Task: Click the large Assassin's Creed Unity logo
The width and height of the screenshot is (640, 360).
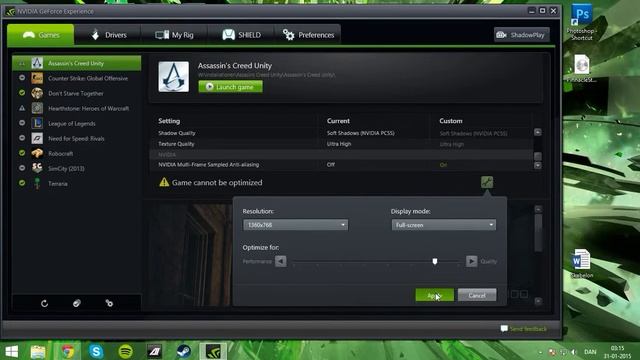Action: click(173, 77)
